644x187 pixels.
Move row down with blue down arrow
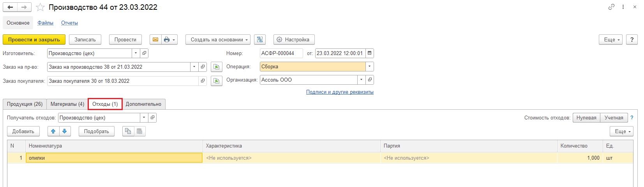[65, 131]
